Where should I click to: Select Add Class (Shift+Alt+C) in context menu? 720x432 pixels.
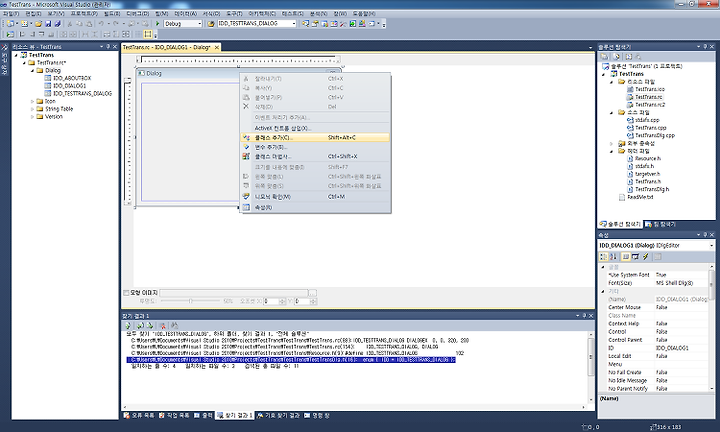click(315, 137)
